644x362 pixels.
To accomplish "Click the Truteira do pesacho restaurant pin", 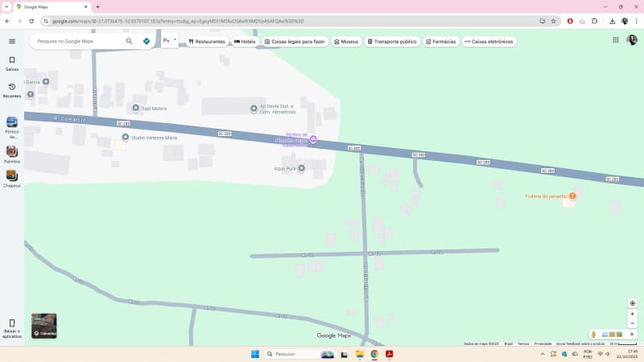I will [572, 195].
